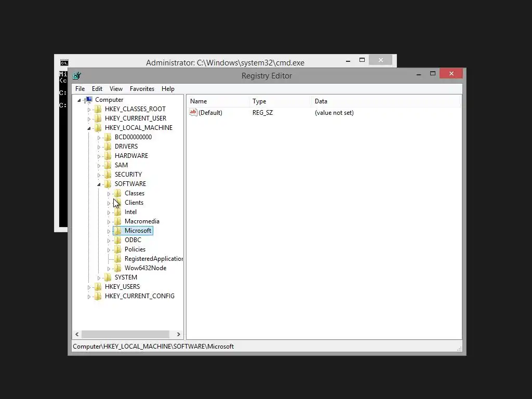
Task: Expand the SYSTEM key arrow
Action: pos(99,278)
